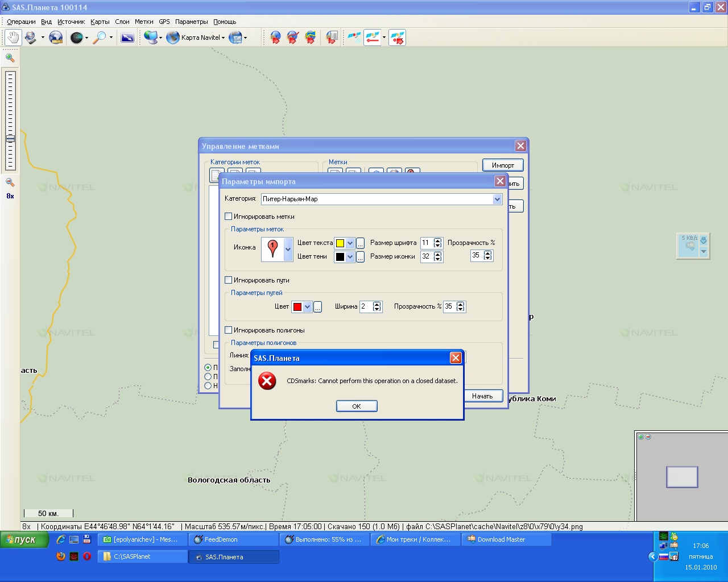
Task: Enable the Игнорировать метки checkbox
Action: coord(229,217)
